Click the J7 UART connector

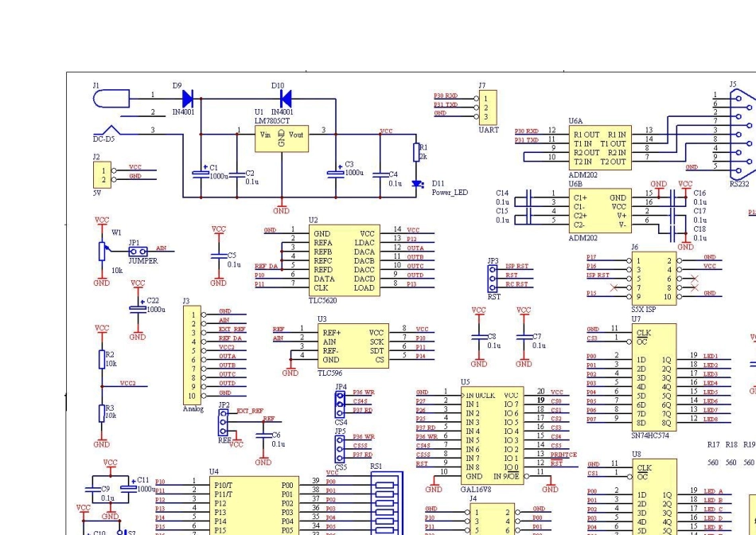tap(485, 107)
